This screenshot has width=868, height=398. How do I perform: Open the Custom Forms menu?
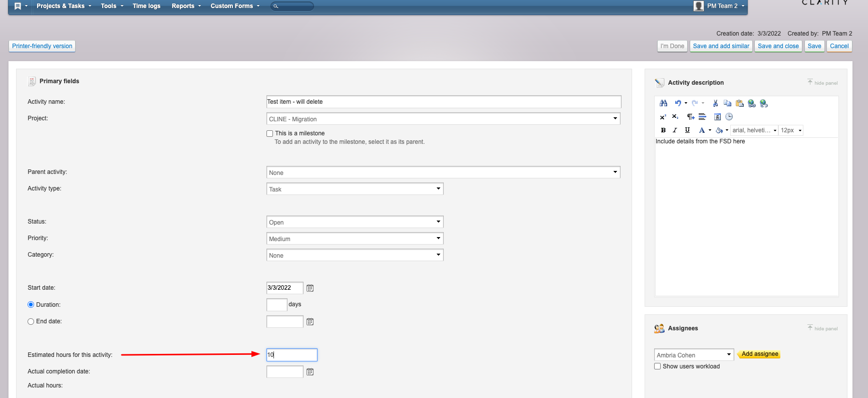[235, 6]
